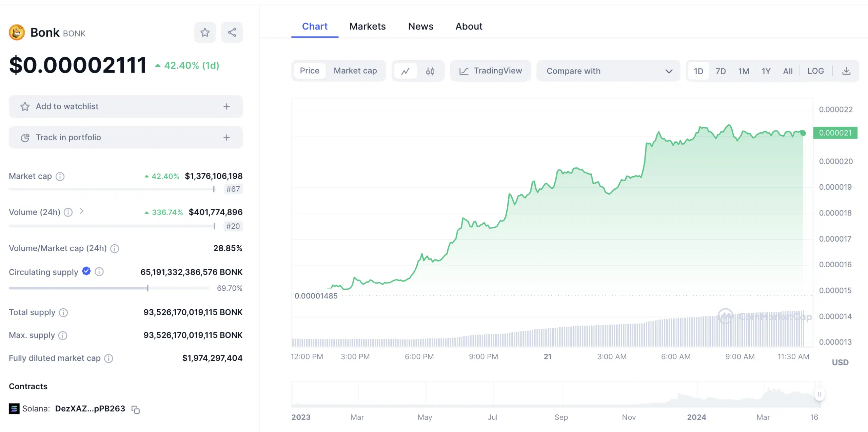868x432 pixels.
Task: Click the star favorite icon beside Bonk
Action: (x=205, y=33)
